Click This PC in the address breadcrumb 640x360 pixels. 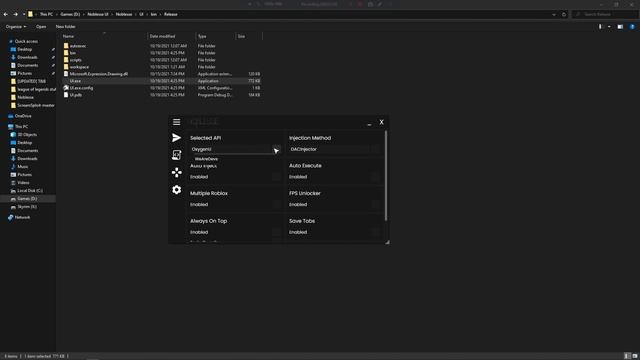click(46, 14)
